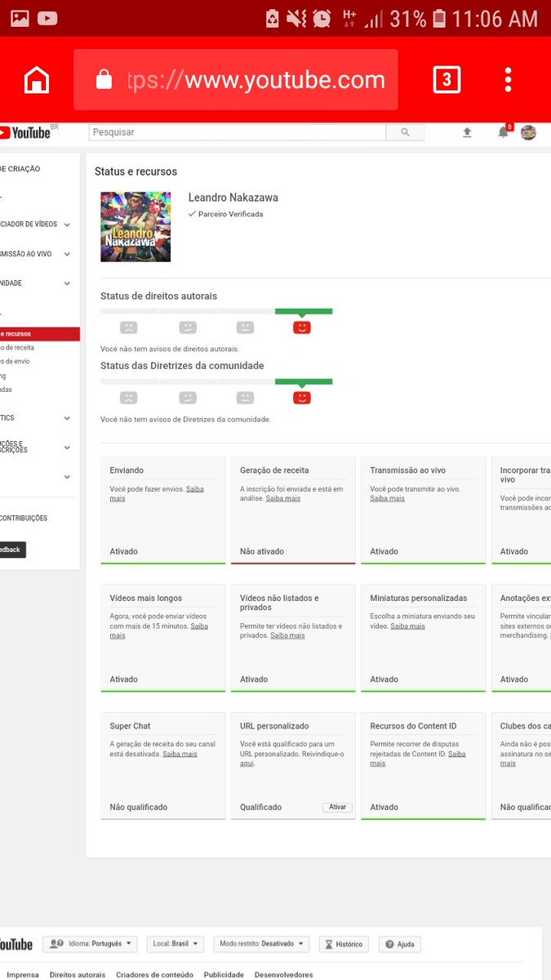Expand the Analytics sidebar section

67,418
